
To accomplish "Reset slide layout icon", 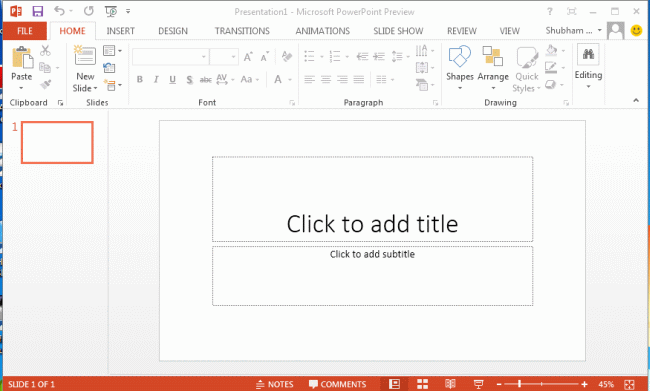I will pos(109,68).
